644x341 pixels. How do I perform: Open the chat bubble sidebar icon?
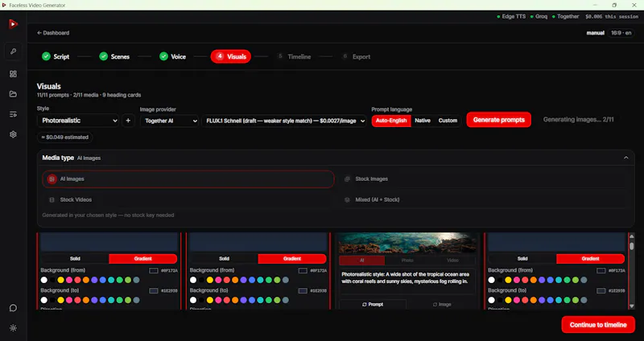tap(13, 308)
